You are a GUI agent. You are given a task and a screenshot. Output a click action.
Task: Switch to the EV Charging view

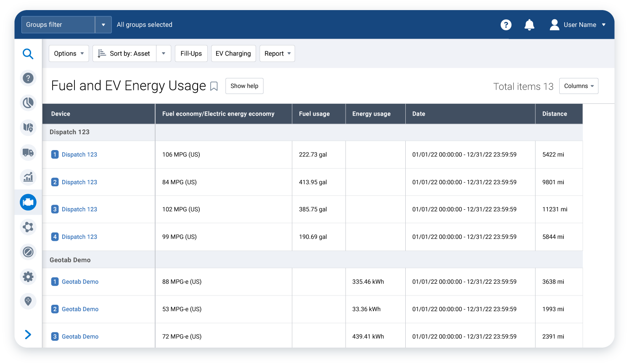tap(233, 53)
